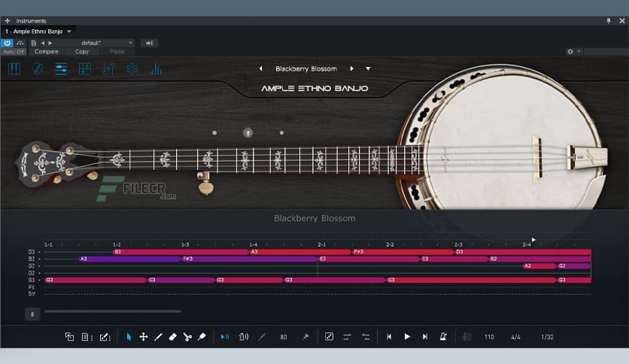Expand the Ample Ethno Banjo instrument dropdown
Screen dimensions: 629x364
[69, 32]
